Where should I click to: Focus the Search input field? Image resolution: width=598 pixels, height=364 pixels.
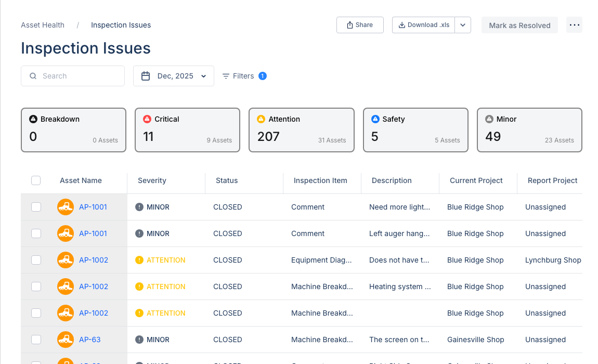click(73, 76)
